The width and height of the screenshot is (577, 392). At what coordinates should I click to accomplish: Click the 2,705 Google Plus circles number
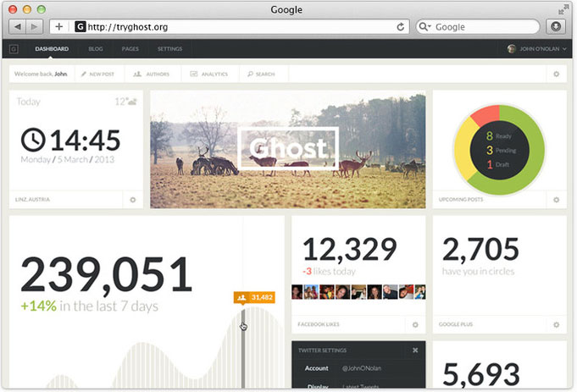click(x=480, y=250)
